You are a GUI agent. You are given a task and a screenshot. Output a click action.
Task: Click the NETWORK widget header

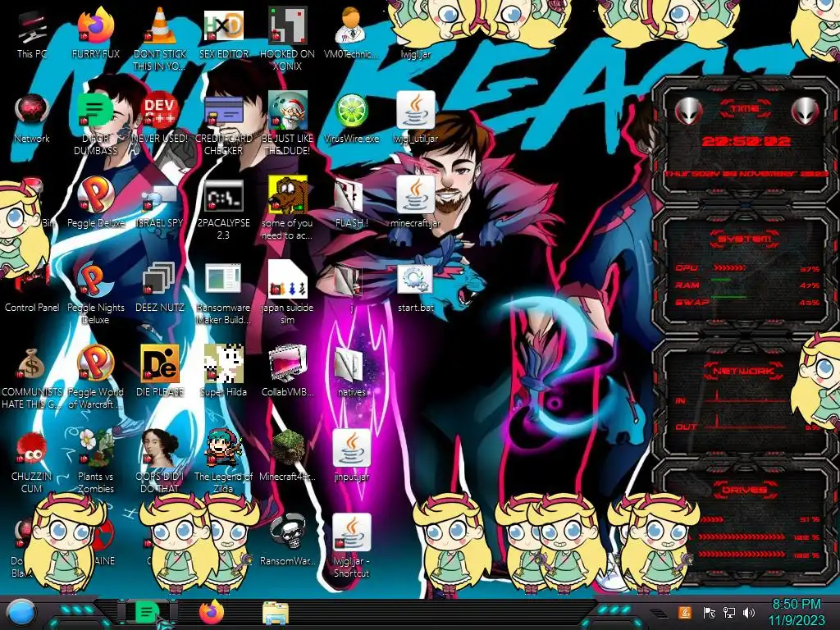743,370
